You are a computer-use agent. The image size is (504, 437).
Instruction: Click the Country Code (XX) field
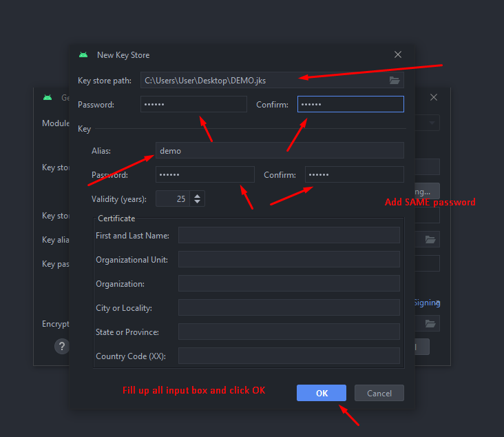click(x=288, y=356)
